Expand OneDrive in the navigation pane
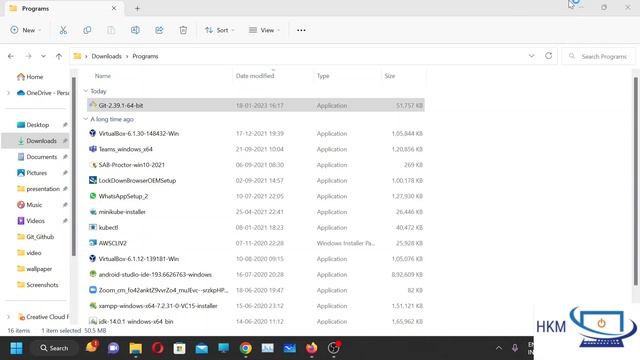Screen dimensions: 640x360 click(9, 93)
